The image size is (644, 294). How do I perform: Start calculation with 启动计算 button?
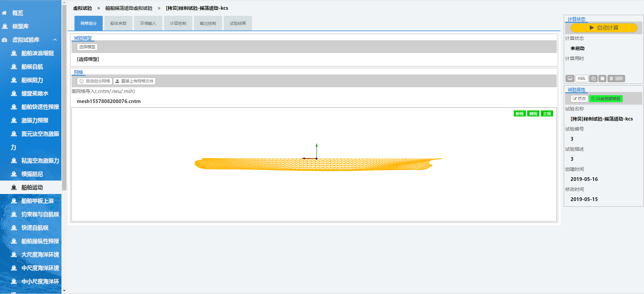pos(604,28)
